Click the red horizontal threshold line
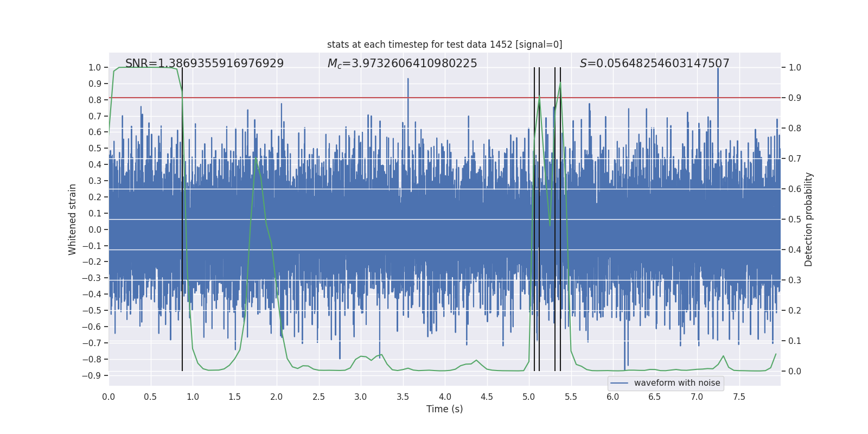The height and width of the screenshot is (434, 868). [444, 98]
